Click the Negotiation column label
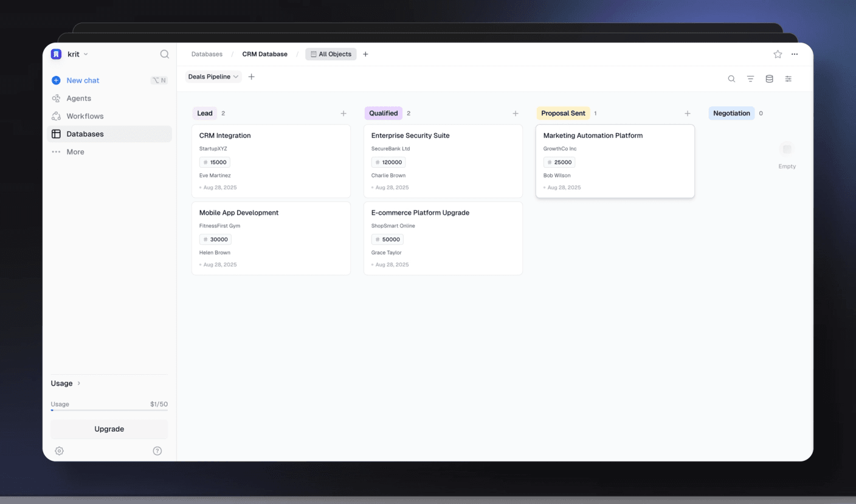 [731, 113]
